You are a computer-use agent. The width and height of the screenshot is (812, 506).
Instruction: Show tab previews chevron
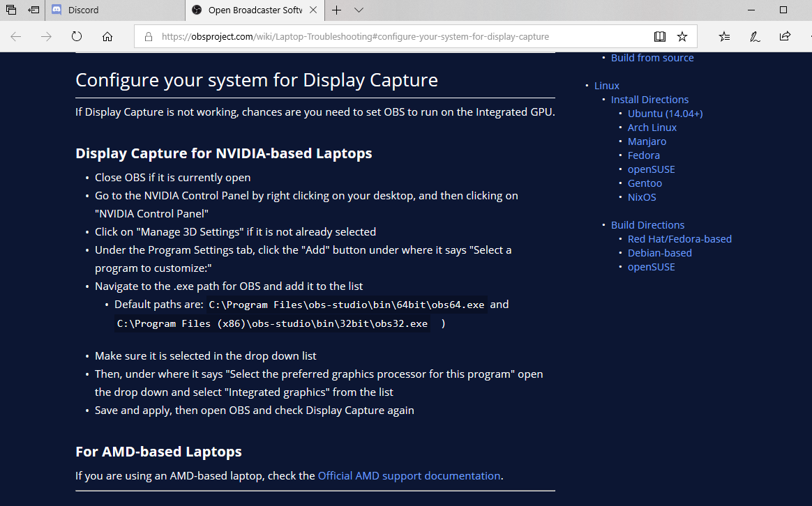pos(359,10)
